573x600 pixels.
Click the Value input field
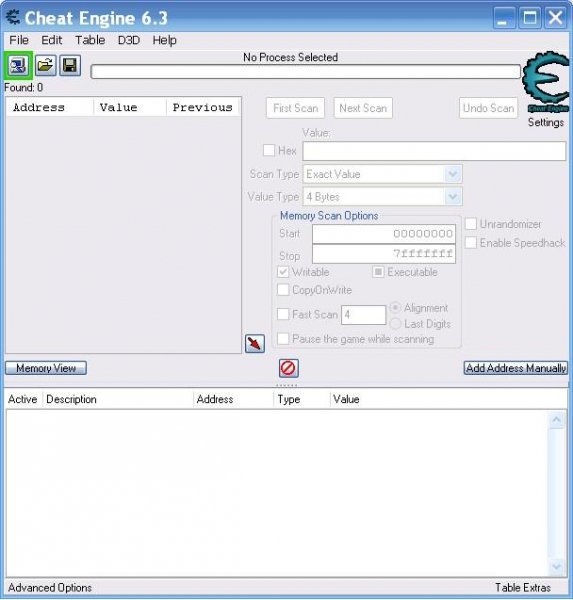pyautogui.click(x=434, y=151)
